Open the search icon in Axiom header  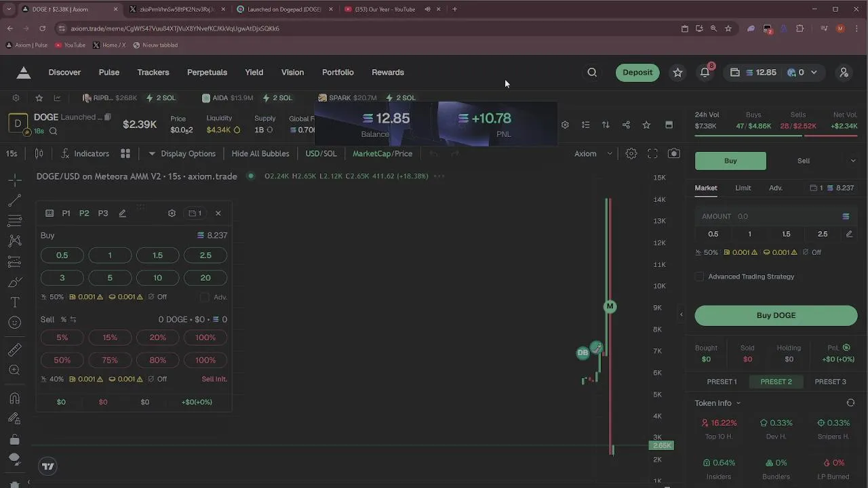point(592,73)
